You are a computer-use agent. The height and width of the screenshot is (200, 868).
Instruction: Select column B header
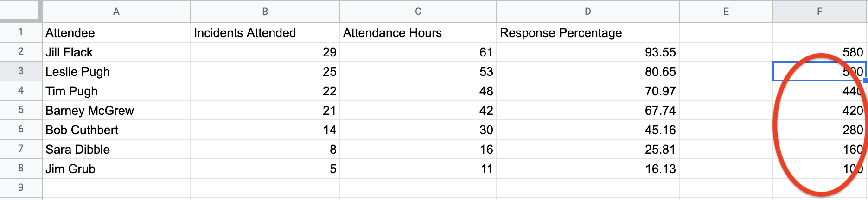265,12
